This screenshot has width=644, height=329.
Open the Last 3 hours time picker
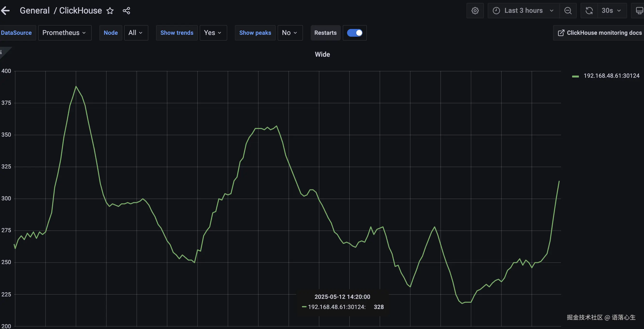523,11
